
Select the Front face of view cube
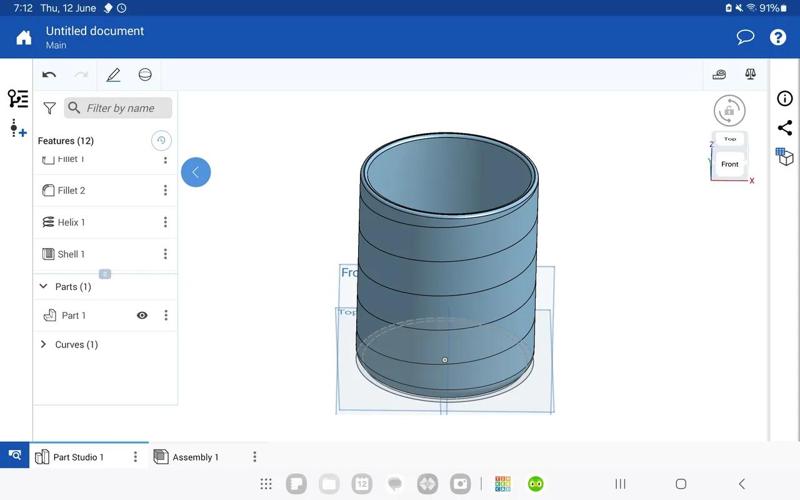tap(730, 164)
